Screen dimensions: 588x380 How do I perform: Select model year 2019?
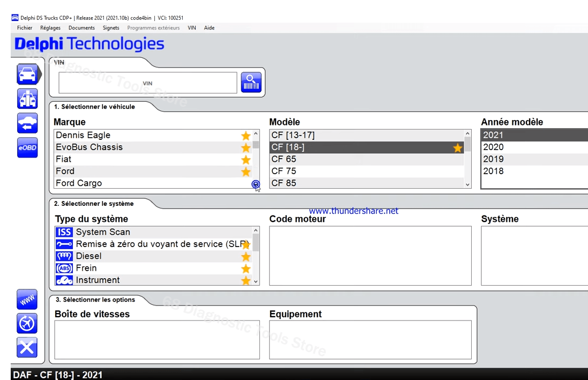[x=534, y=159]
